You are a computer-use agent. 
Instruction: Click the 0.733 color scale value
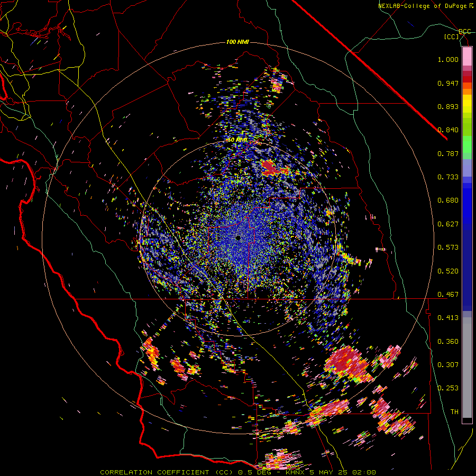pyautogui.click(x=448, y=177)
